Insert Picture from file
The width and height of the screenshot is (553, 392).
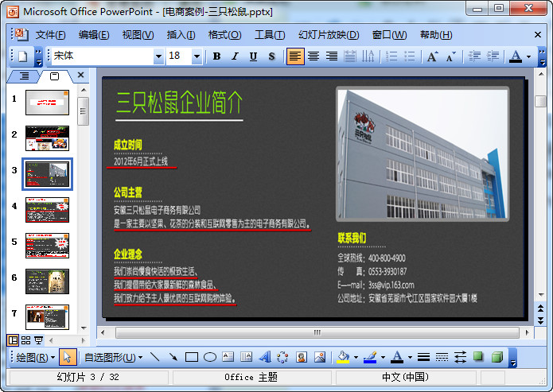320,357
